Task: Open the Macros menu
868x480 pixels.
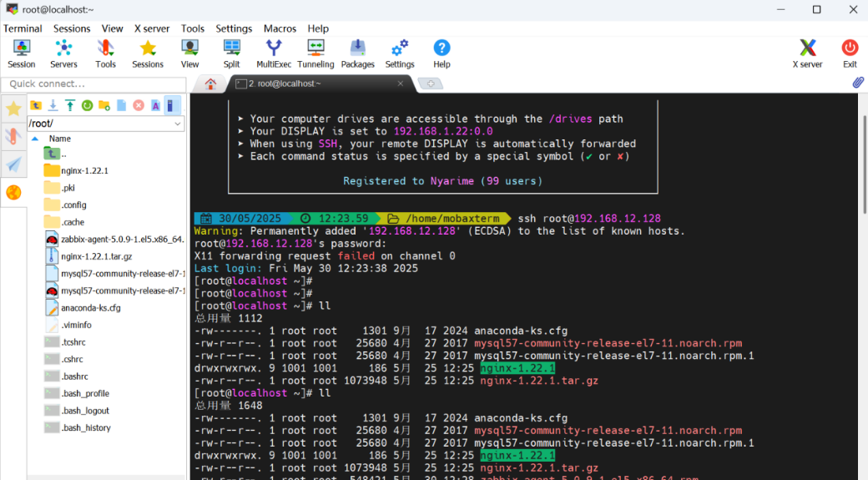Action: 280,28
